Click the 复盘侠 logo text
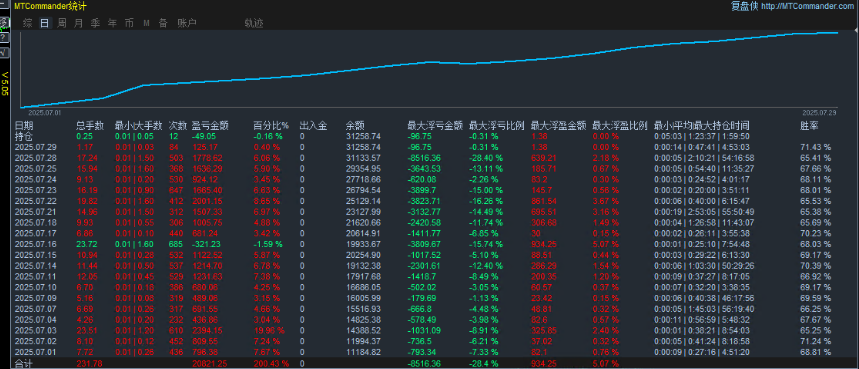The image size is (859, 369). [x=744, y=6]
